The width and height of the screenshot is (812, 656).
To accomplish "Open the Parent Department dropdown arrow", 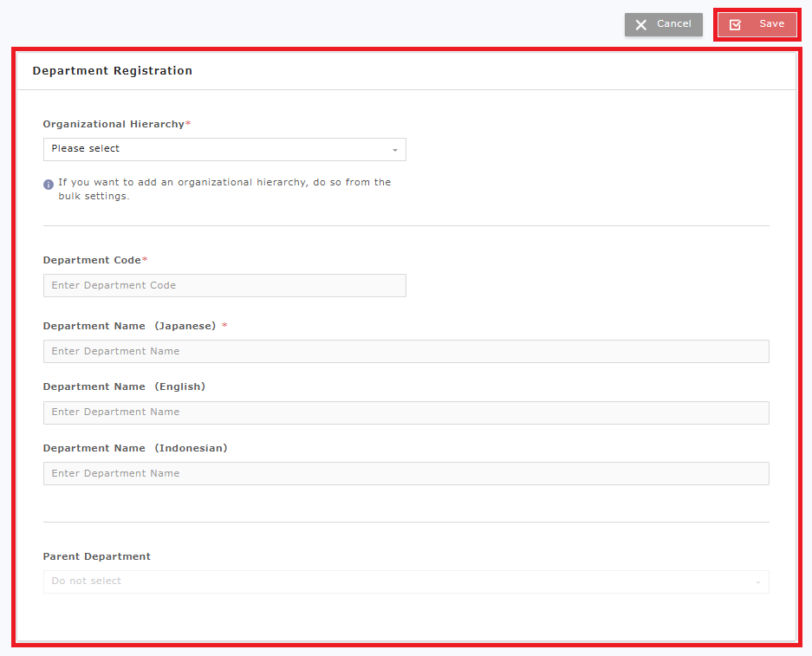I will pyautogui.click(x=758, y=582).
